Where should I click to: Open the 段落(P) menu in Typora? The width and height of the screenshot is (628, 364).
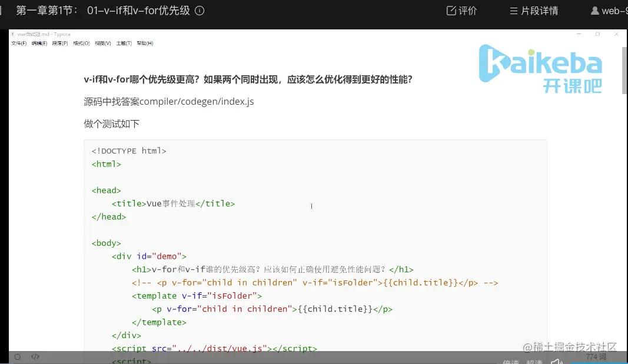(60, 43)
